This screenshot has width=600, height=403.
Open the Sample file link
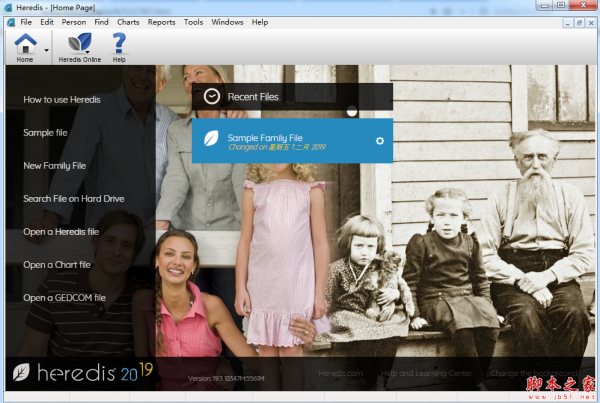[45, 133]
